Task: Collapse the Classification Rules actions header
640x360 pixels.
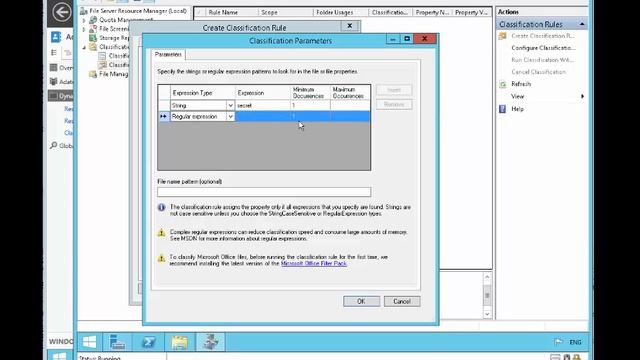Action: pyautogui.click(x=582, y=24)
